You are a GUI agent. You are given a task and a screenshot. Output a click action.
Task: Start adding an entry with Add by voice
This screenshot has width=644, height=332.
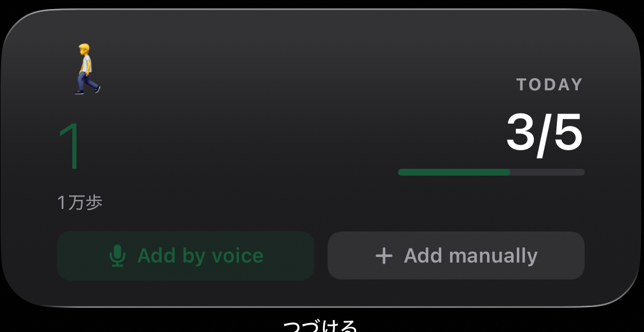click(186, 256)
